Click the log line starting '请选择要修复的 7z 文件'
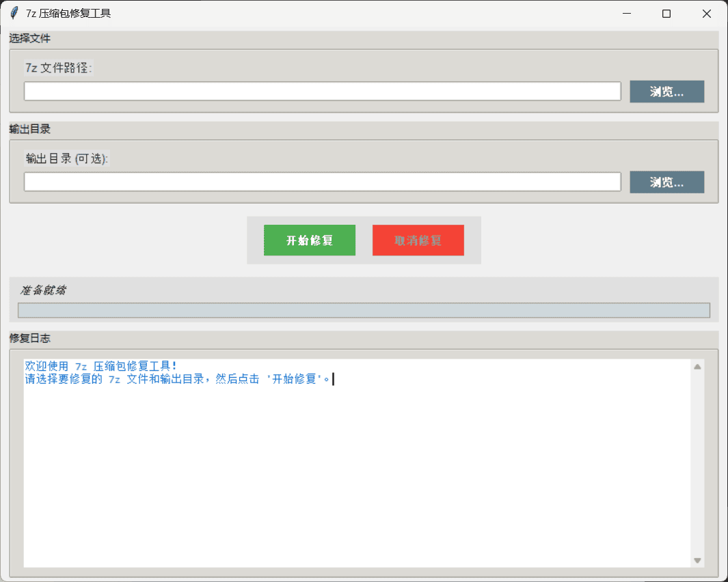 [178, 378]
